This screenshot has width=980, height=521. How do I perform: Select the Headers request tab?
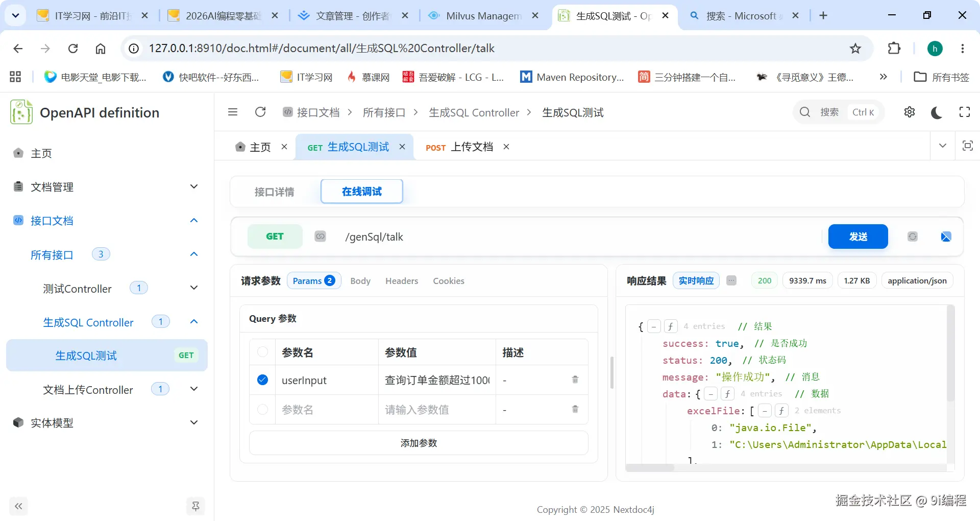[x=402, y=281]
